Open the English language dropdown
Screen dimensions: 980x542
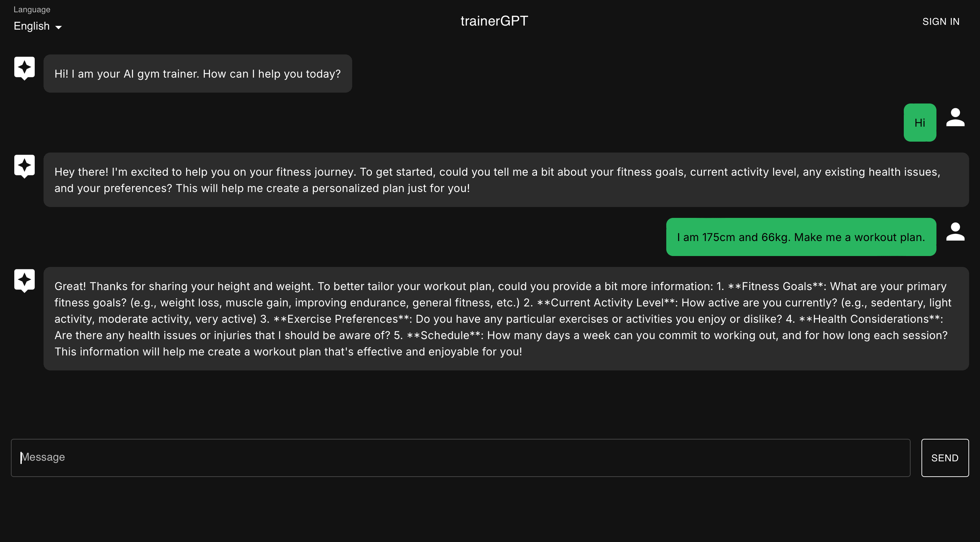pos(37,26)
